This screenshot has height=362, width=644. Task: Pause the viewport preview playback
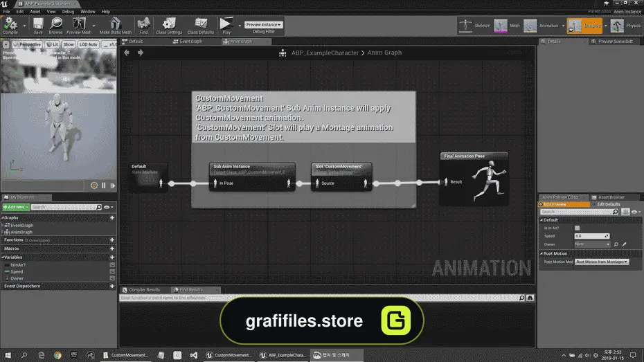coord(103,185)
